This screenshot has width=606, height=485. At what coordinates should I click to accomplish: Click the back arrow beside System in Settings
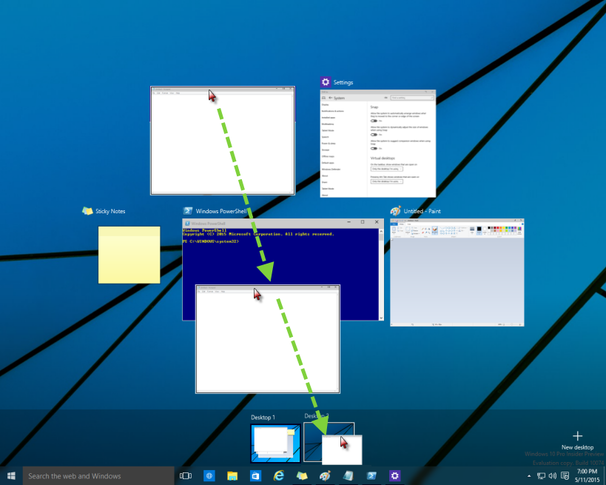point(330,98)
